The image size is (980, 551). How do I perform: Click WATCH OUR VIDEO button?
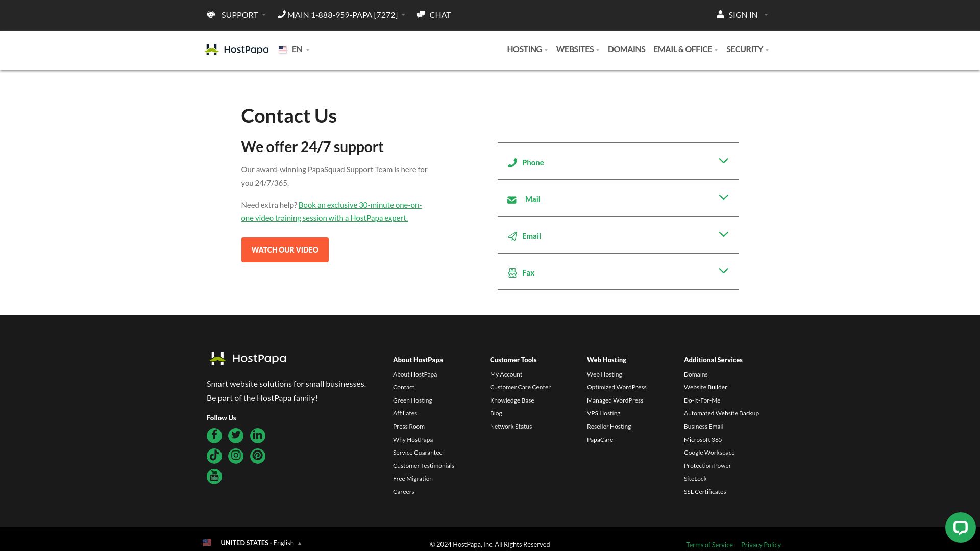(285, 249)
